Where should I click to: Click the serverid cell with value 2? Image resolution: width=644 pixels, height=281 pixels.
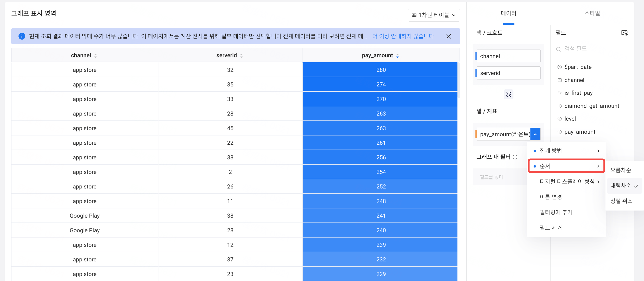(230, 172)
